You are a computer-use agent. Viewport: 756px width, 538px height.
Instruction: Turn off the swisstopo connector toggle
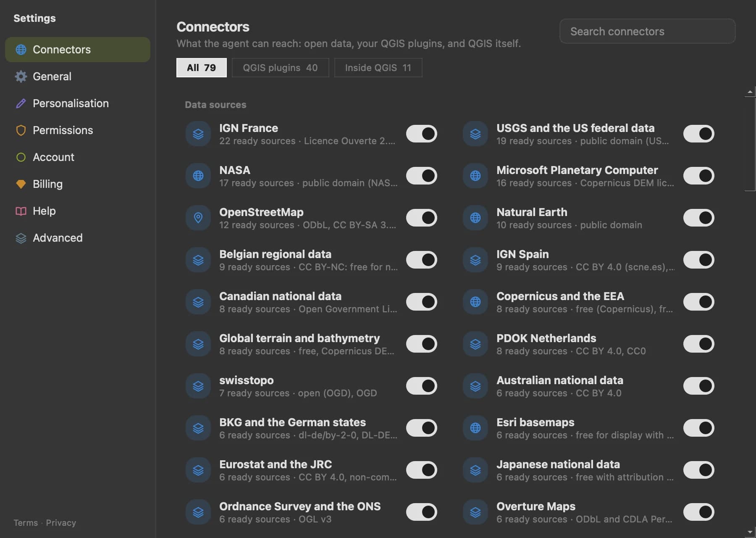coord(422,386)
